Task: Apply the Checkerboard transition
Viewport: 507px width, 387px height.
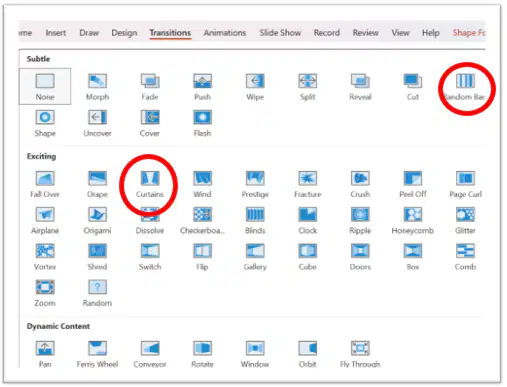Action: tap(202, 220)
